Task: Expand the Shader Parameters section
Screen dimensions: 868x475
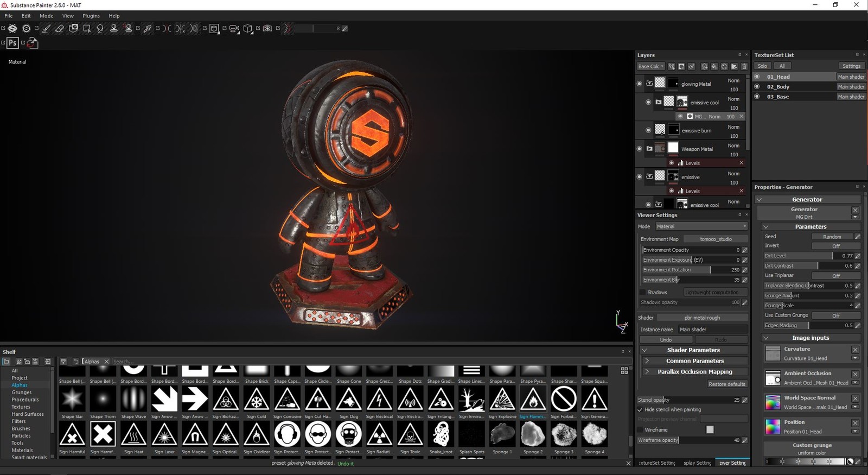Action: (693, 350)
